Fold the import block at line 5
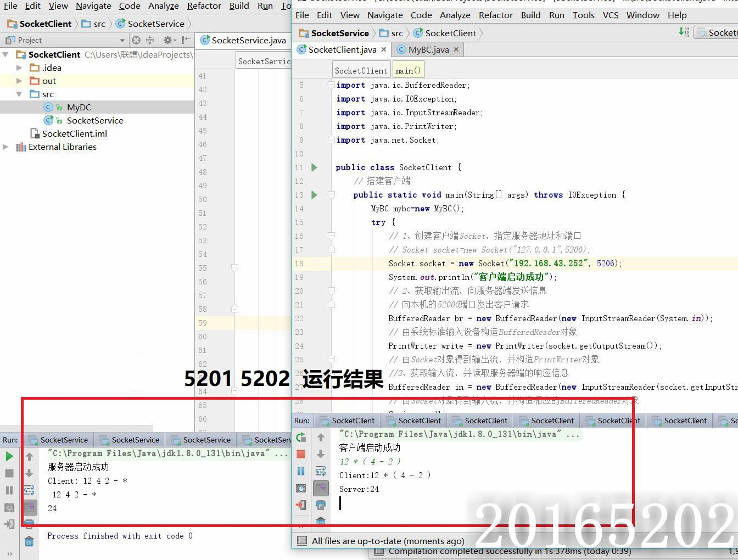 331,85
